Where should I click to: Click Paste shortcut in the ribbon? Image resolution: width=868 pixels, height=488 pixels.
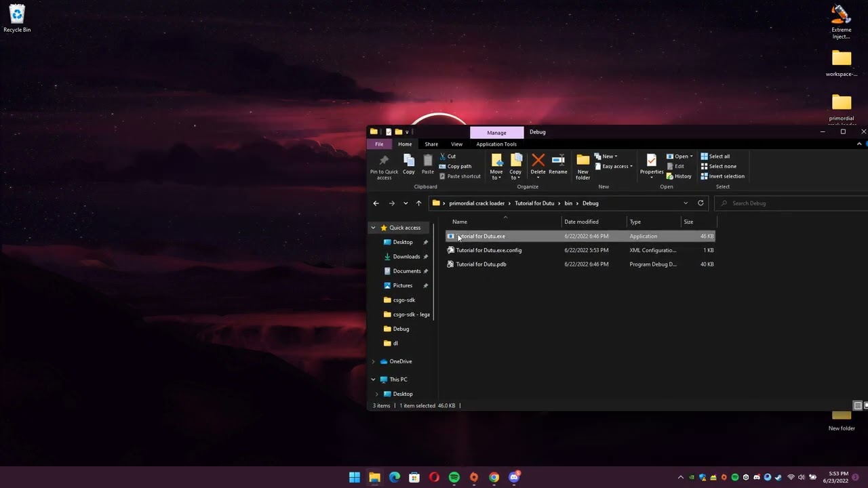(460, 176)
